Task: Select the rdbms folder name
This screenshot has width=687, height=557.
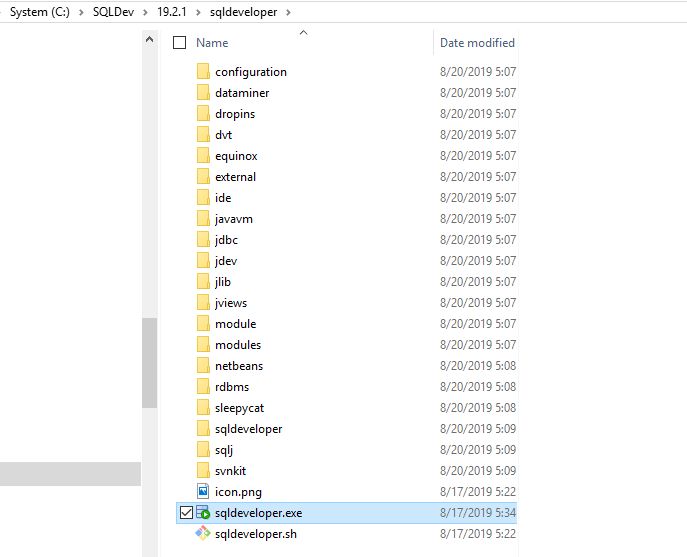Action: click(x=232, y=387)
